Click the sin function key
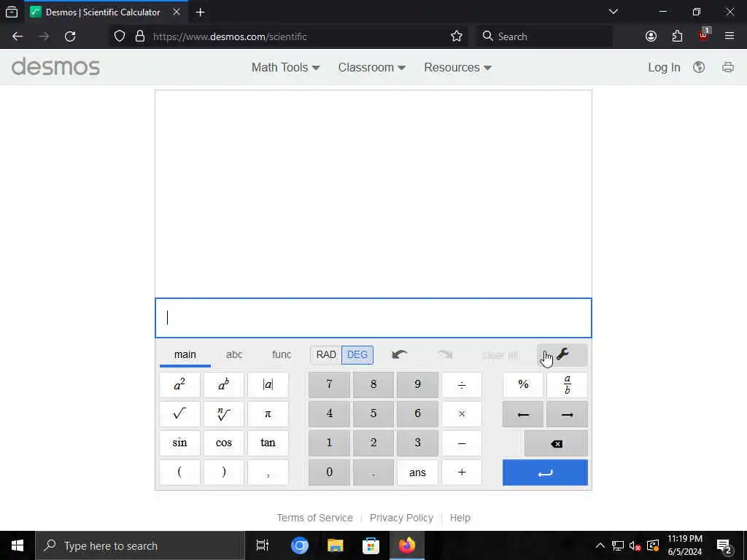Viewport: 747px width, 560px height. coord(179,443)
